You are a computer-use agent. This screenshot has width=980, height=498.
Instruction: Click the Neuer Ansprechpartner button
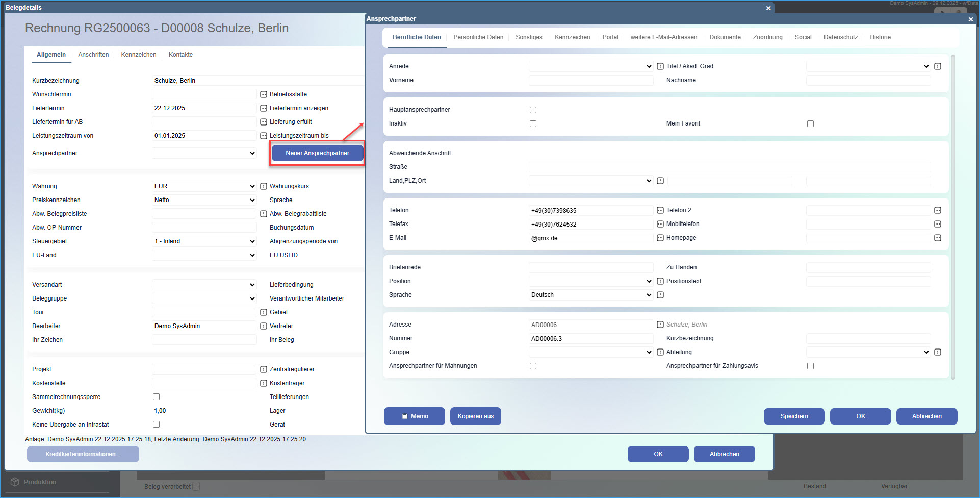[x=317, y=153]
